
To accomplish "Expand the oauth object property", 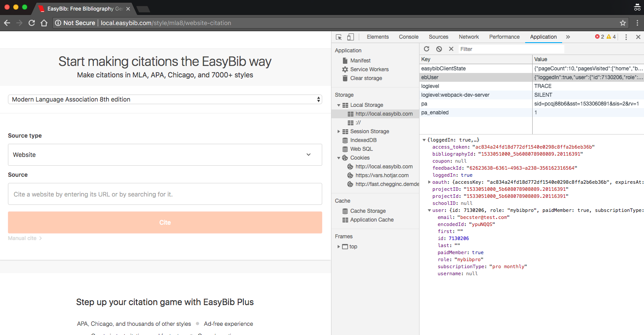I will tap(430, 182).
